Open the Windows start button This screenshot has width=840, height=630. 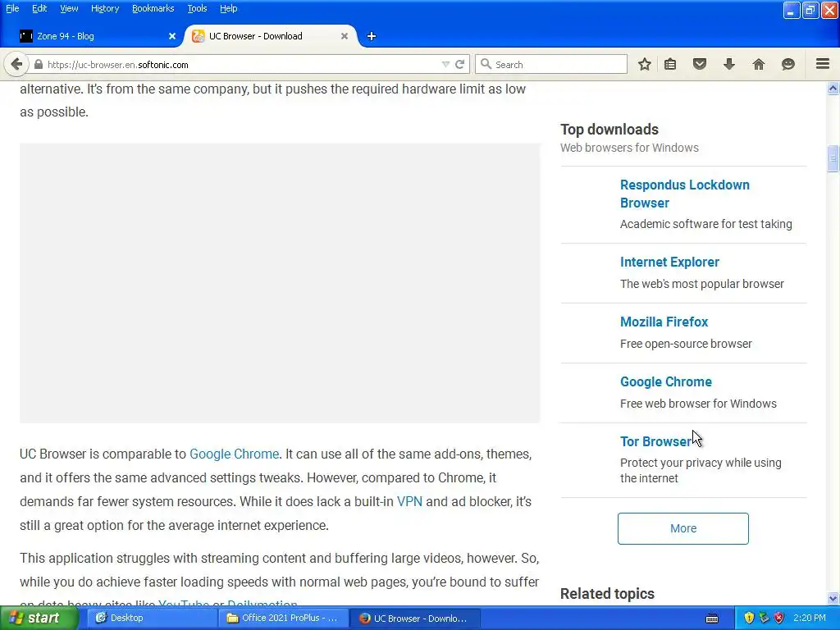point(39,619)
